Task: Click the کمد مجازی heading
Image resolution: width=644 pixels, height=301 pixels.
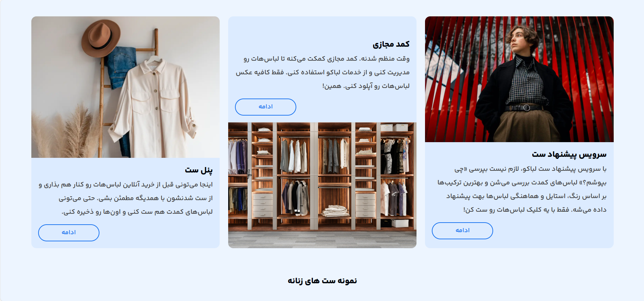Action: click(x=391, y=44)
